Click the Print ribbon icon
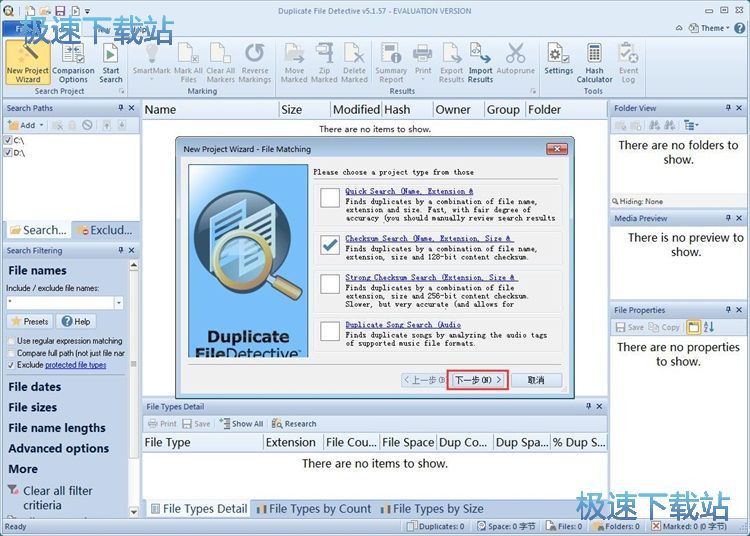 coord(423,60)
